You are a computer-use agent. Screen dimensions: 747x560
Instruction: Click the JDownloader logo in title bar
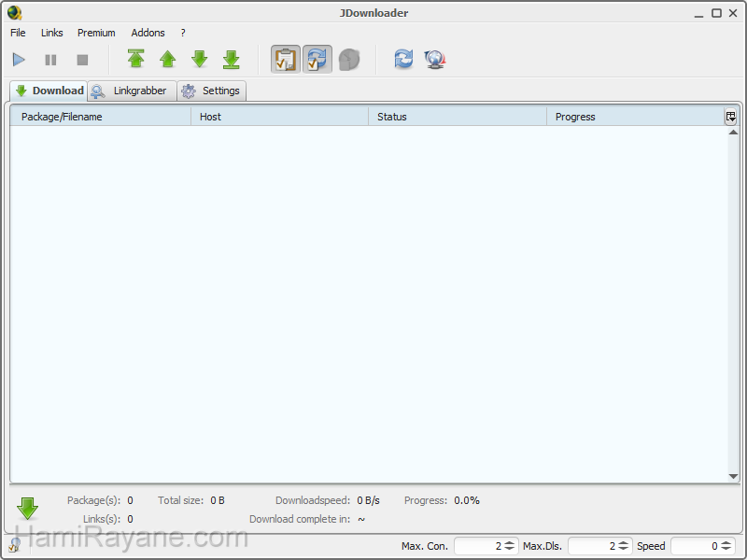14,13
